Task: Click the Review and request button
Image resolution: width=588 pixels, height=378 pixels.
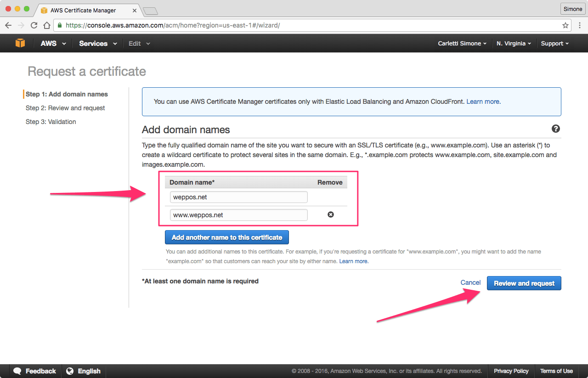Action: point(524,283)
